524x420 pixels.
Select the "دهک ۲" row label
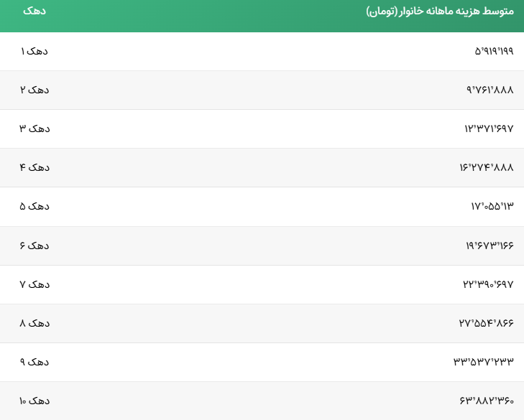click(35, 90)
